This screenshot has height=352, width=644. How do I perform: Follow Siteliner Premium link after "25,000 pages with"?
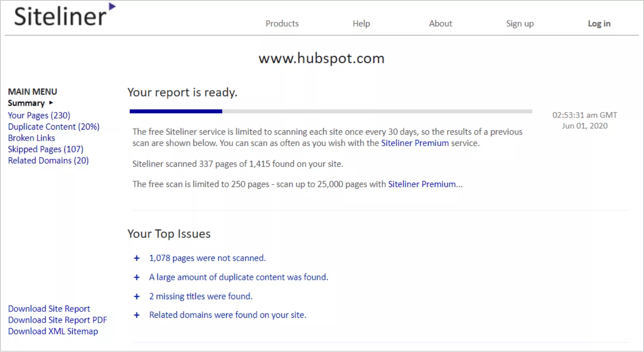(422, 184)
